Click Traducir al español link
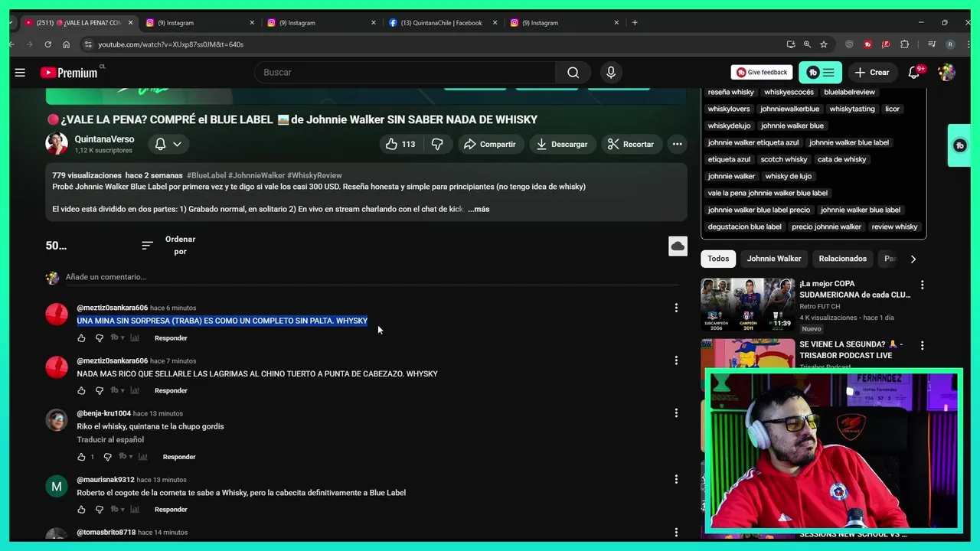The width and height of the screenshot is (980, 551). (110, 440)
